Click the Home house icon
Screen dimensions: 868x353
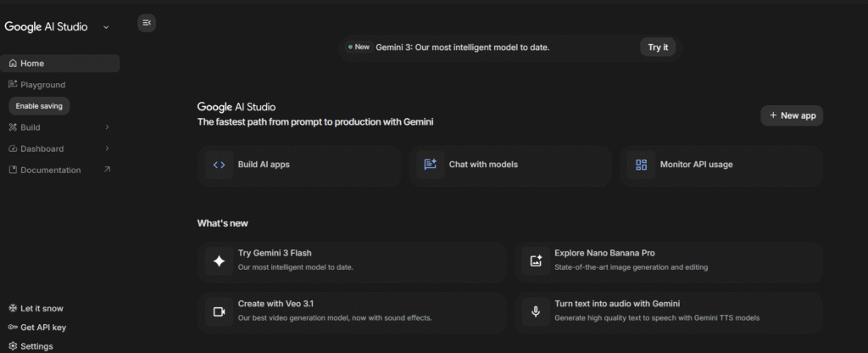(13, 63)
